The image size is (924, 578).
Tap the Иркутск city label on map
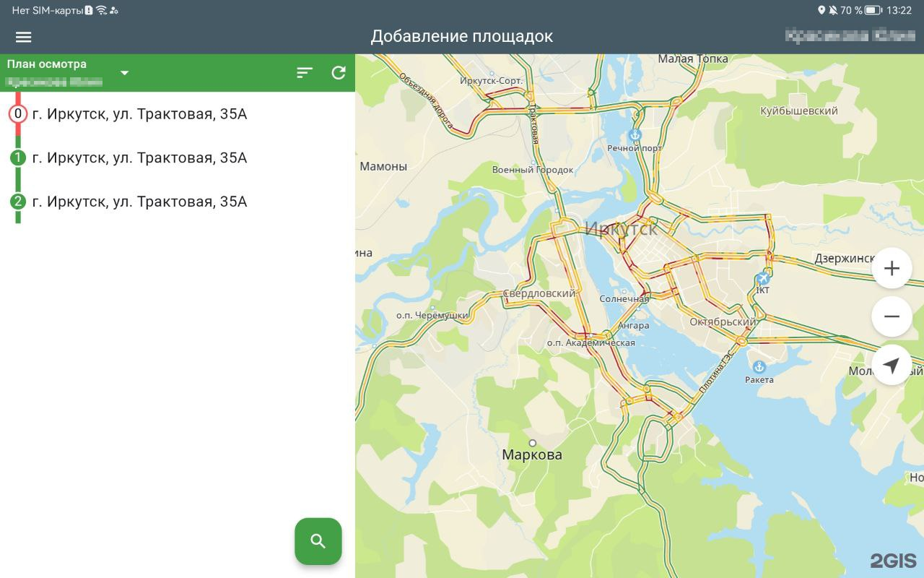(621, 229)
